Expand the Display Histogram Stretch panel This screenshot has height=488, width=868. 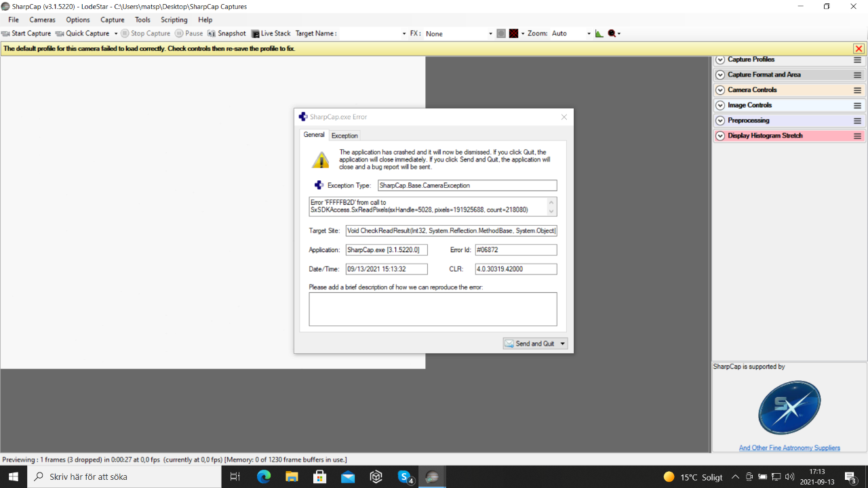720,136
